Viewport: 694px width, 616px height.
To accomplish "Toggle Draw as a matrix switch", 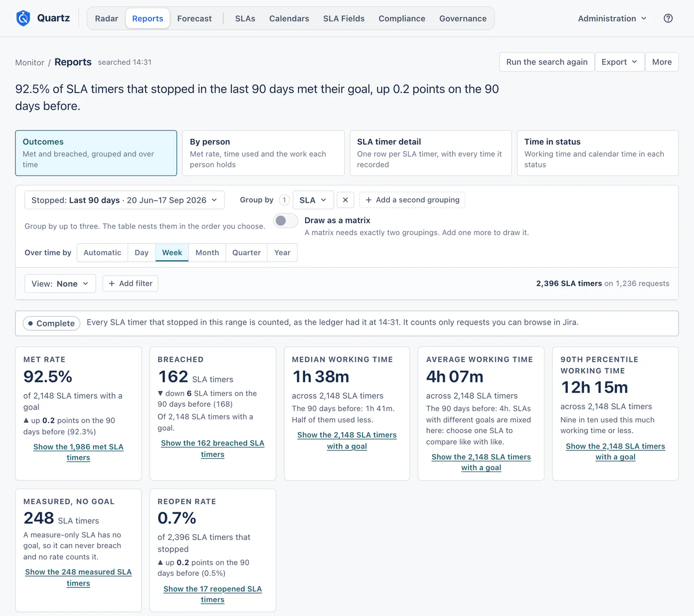I will (286, 221).
